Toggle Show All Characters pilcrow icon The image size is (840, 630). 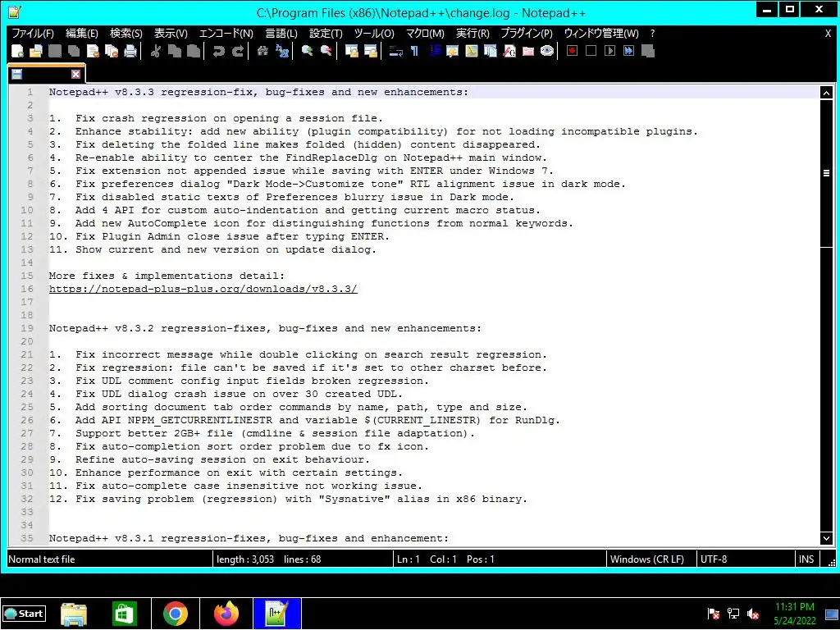(x=414, y=51)
